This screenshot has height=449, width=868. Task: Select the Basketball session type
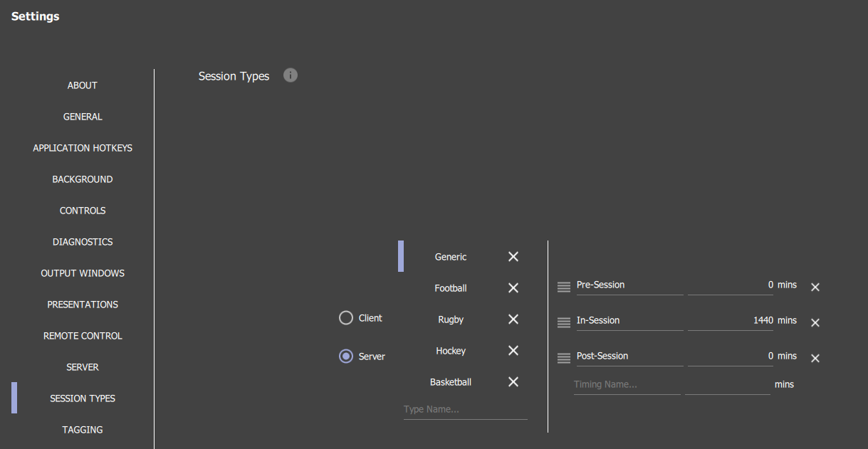451,382
